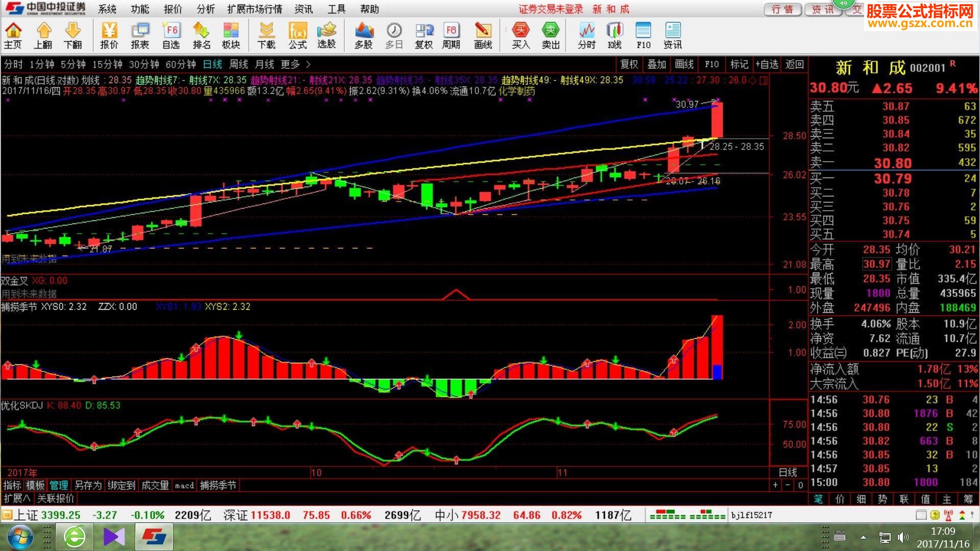This screenshot has height=551, width=980.
Task: Select the 周线 weekly period tab
Action: [x=238, y=64]
